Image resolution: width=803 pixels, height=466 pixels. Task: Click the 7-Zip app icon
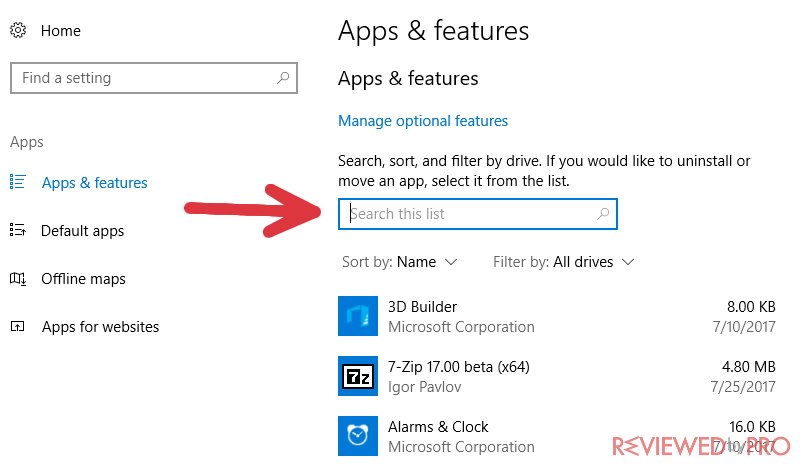point(358,376)
